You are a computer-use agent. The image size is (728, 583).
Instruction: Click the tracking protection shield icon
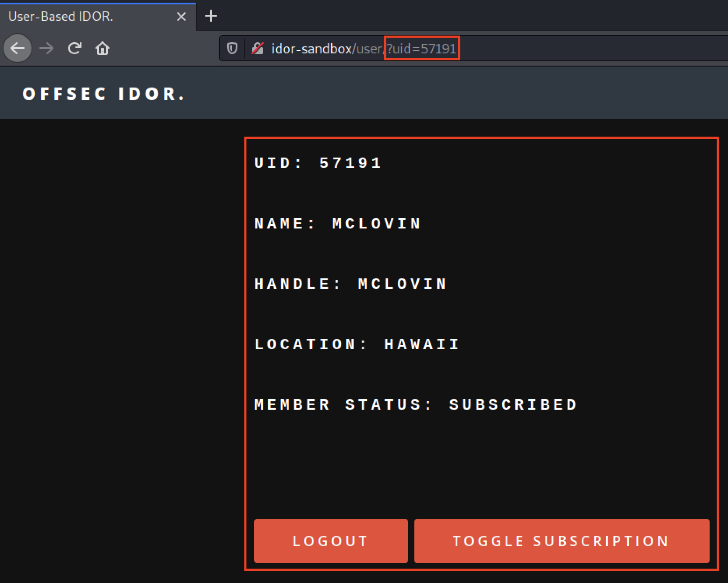pos(232,48)
